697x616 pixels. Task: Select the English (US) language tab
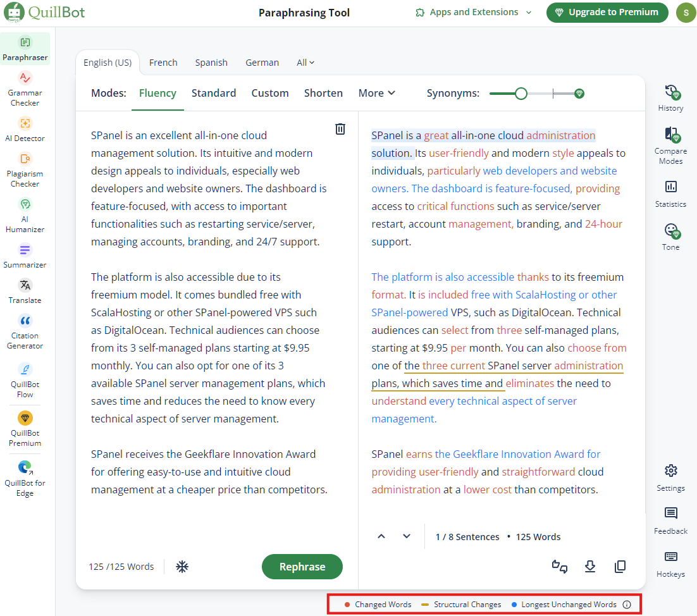(x=108, y=63)
